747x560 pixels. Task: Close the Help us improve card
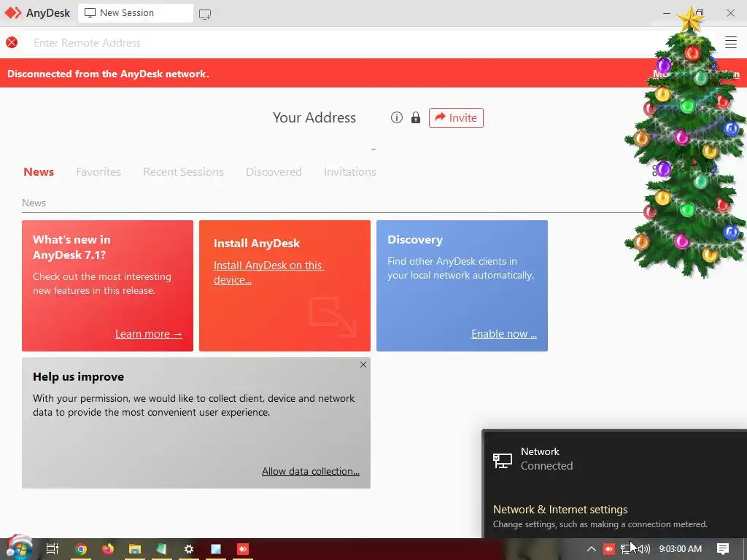tap(363, 365)
